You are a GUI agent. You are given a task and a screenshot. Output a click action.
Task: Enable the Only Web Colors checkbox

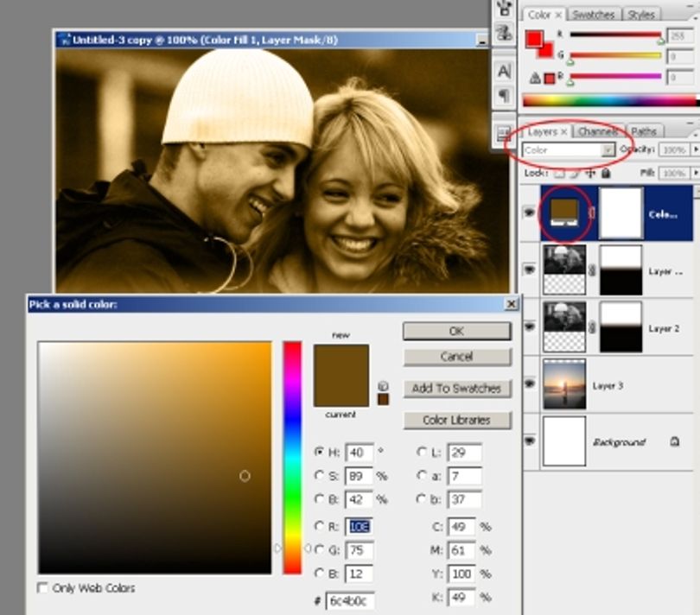point(42,587)
